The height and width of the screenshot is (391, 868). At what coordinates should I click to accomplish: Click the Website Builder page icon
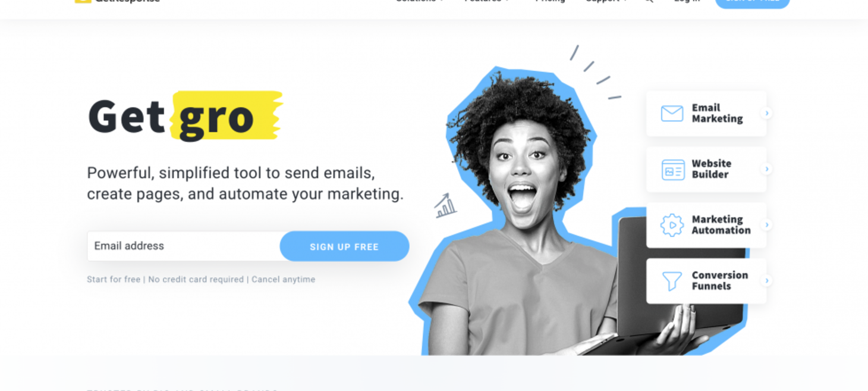pos(673,170)
